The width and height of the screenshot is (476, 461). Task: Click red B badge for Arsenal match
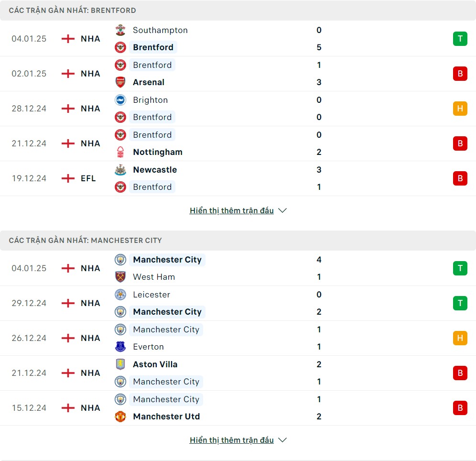click(460, 74)
